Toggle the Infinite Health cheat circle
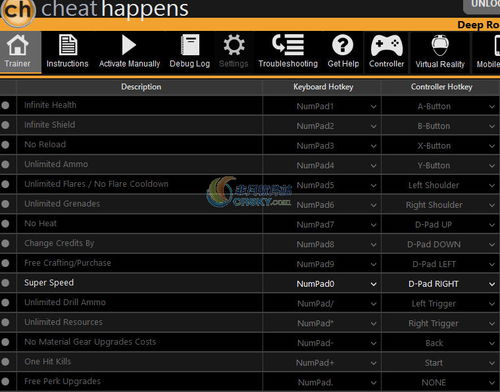500x392 pixels. pos(5,105)
